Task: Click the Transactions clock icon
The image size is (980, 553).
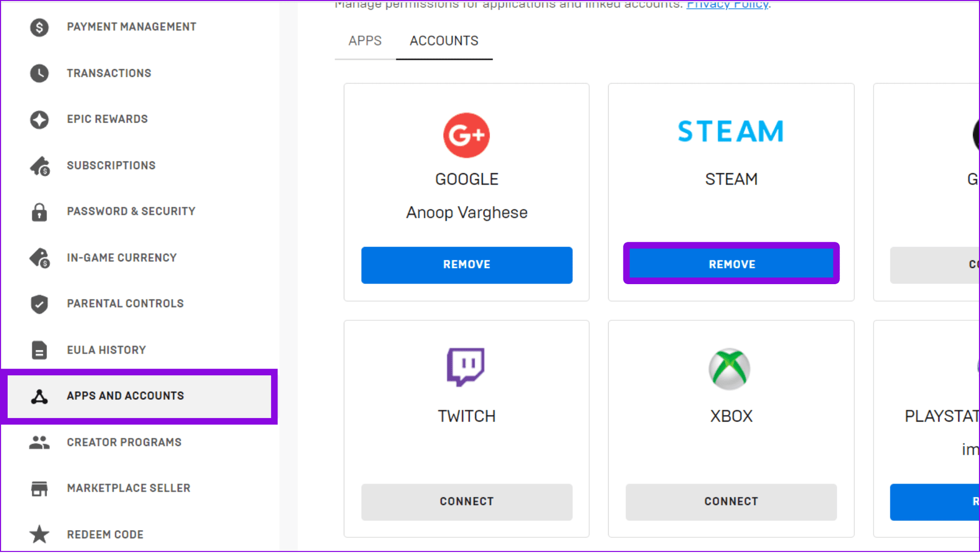Action: [39, 73]
